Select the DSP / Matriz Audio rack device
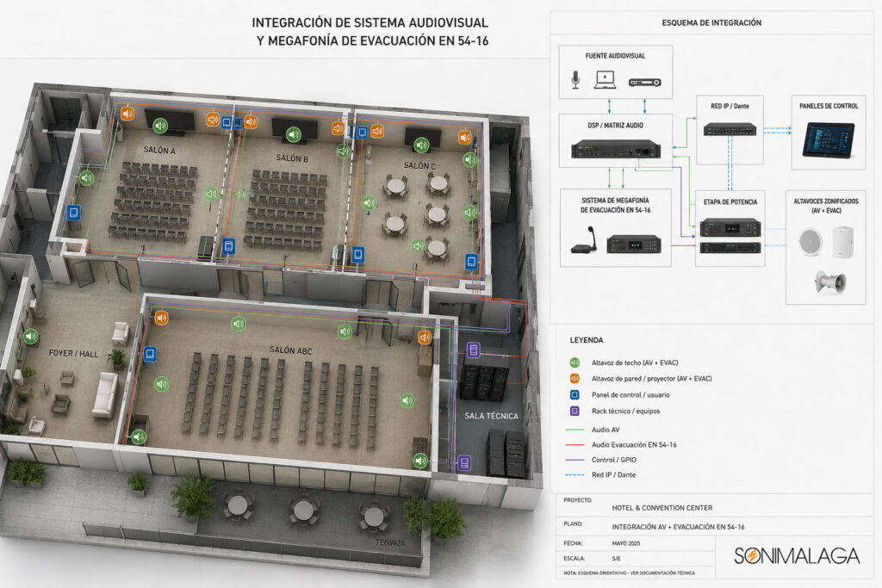Viewport: 882px width, 588px height. pyautogui.click(x=616, y=148)
